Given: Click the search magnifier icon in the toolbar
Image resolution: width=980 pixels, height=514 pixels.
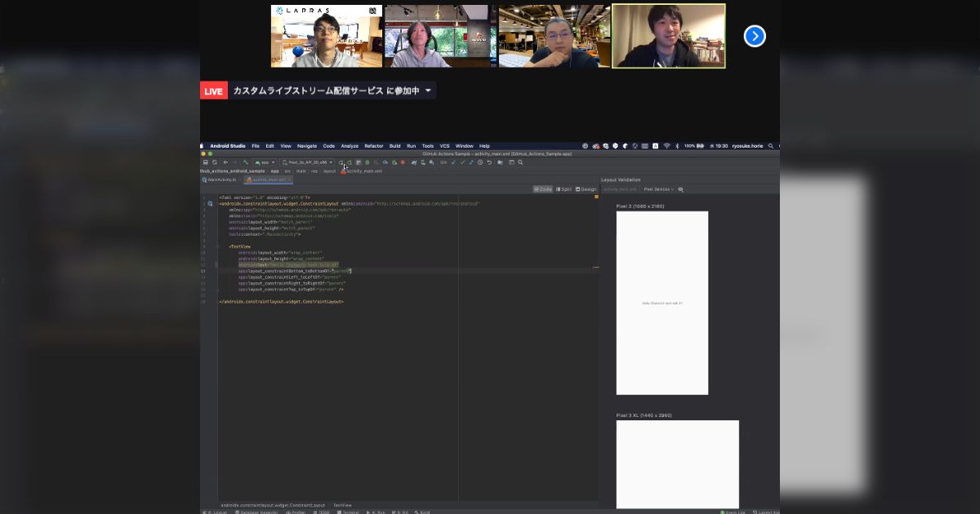Looking at the screenshot, I should tap(520, 162).
